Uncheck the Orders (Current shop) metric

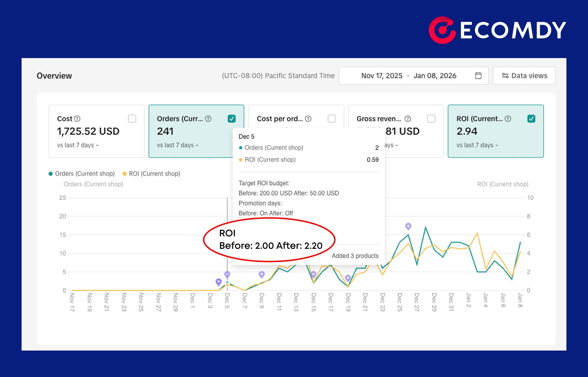(232, 119)
